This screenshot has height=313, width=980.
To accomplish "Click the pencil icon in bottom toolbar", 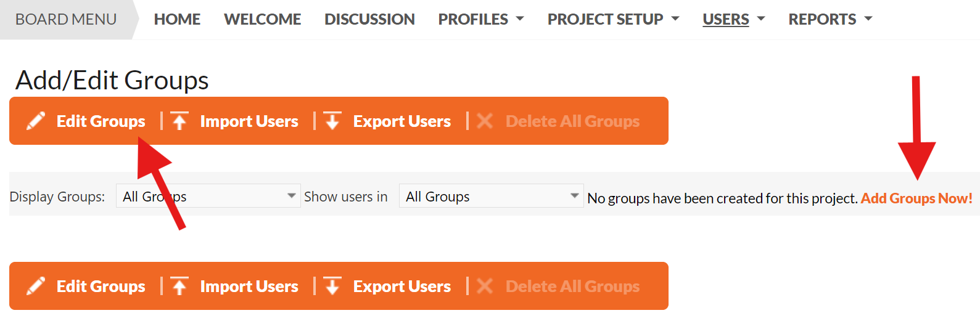I will pyautogui.click(x=36, y=286).
